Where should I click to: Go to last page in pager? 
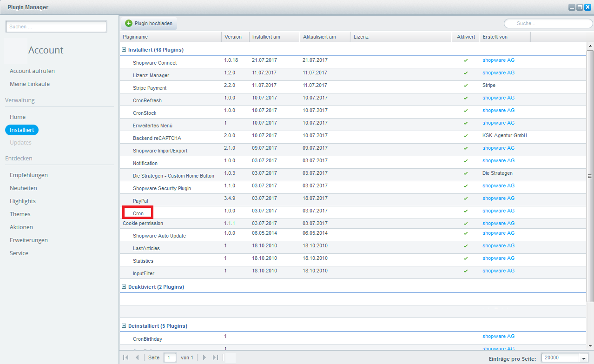point(215,357)
